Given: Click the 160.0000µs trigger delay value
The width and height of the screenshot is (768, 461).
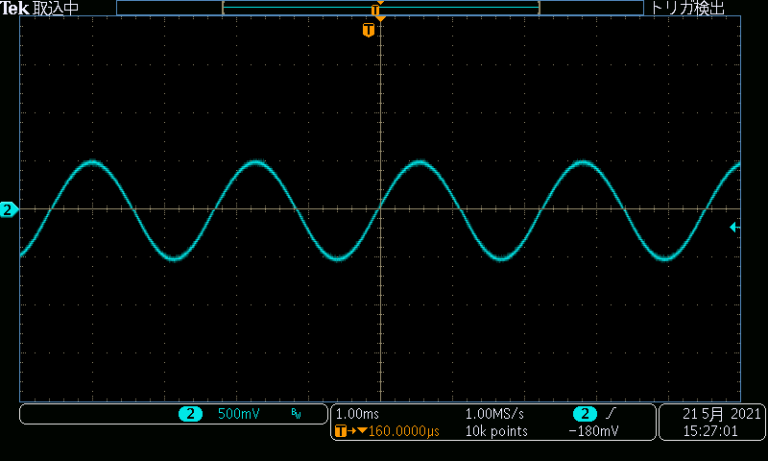Looking at the screenshot, I should coord(405,431).
